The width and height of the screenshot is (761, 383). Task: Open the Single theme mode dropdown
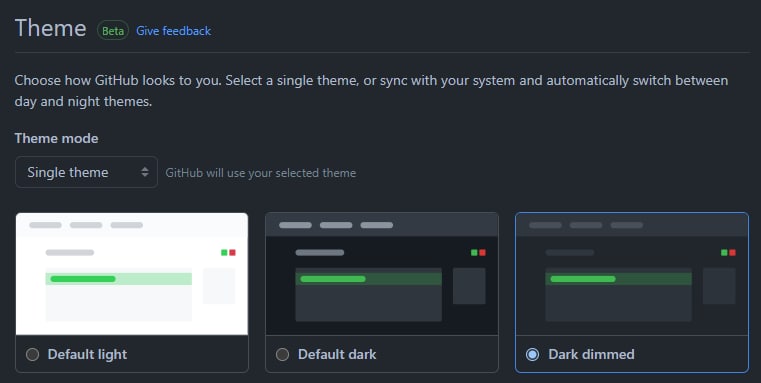point(86,172)
